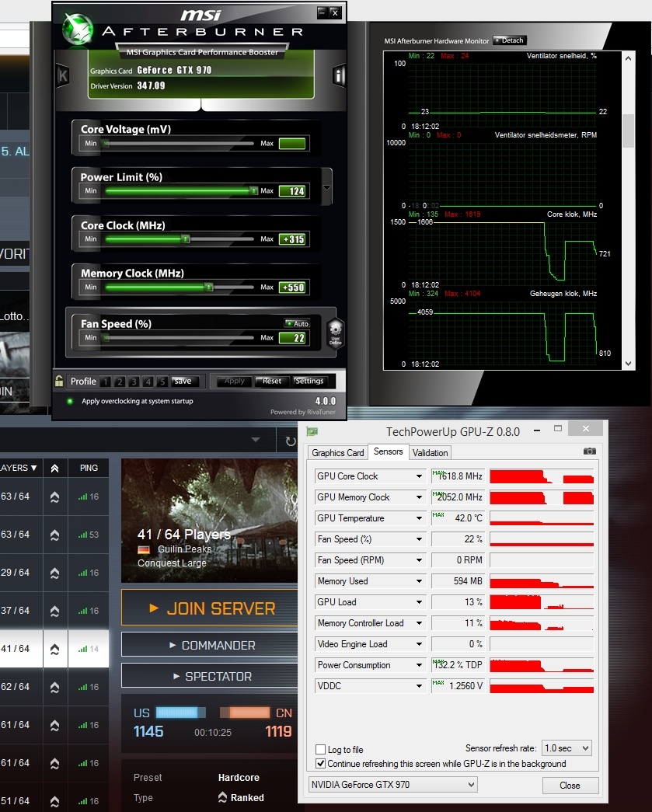Click the GPU-Z window title icon
Image resolution: width=652 pixels, height=812 pixels.
[312, 431]
